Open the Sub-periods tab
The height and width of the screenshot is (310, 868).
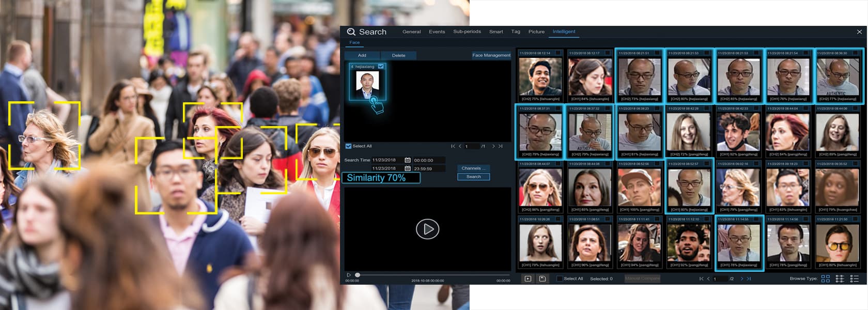[x=467, y=32]
